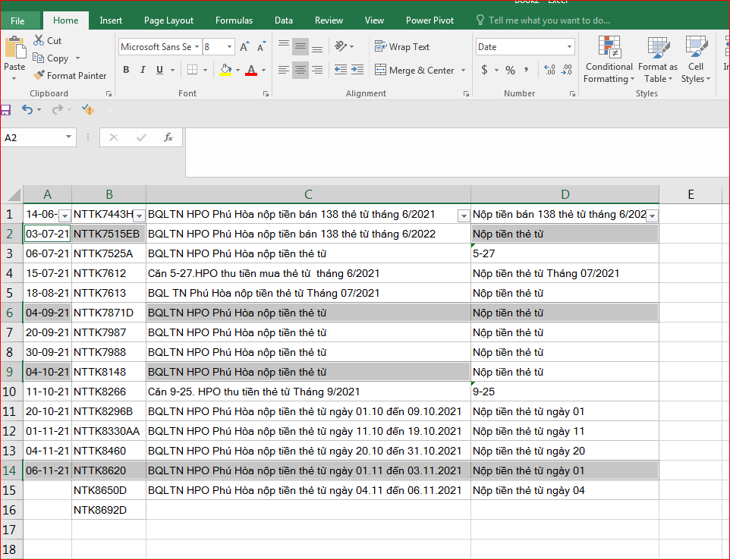Image resolution: width=730 pixels, height=560 pixels.
Task: Click the Copy icon
Action: coord(38,58)
